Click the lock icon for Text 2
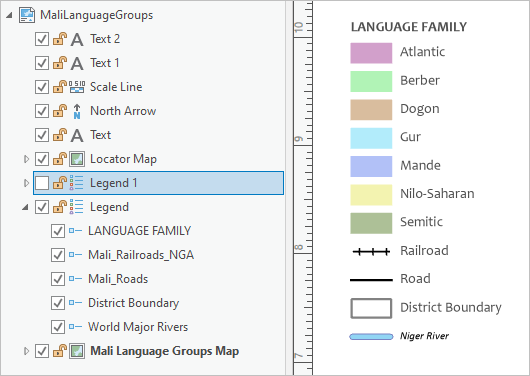This screenshot has height=376, width=530. click(60, 39)
